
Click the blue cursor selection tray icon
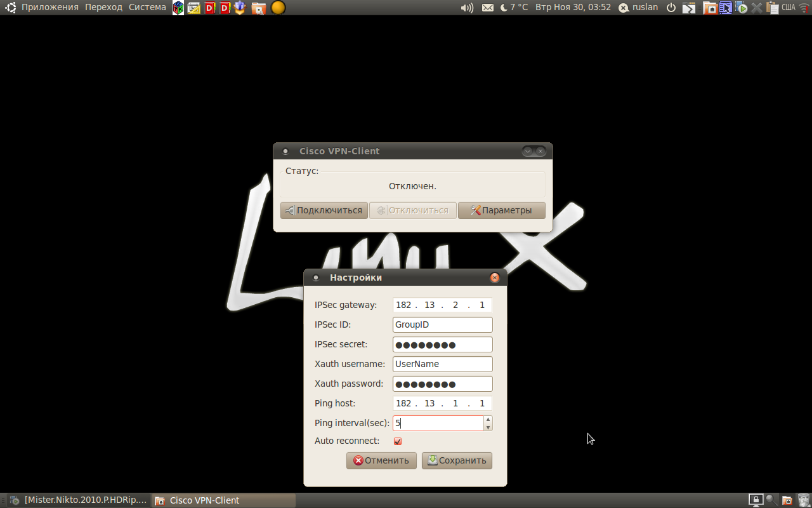pos(725,8)
